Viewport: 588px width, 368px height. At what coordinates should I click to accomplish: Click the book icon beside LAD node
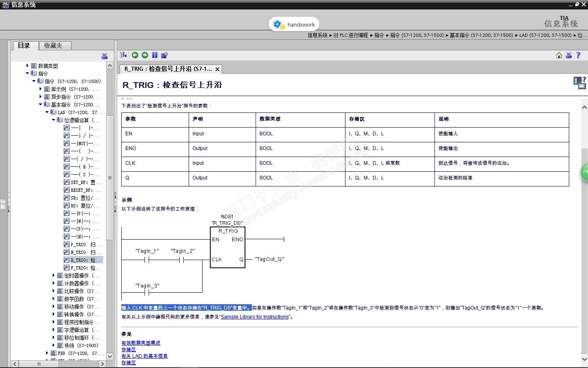click(53, 112)
